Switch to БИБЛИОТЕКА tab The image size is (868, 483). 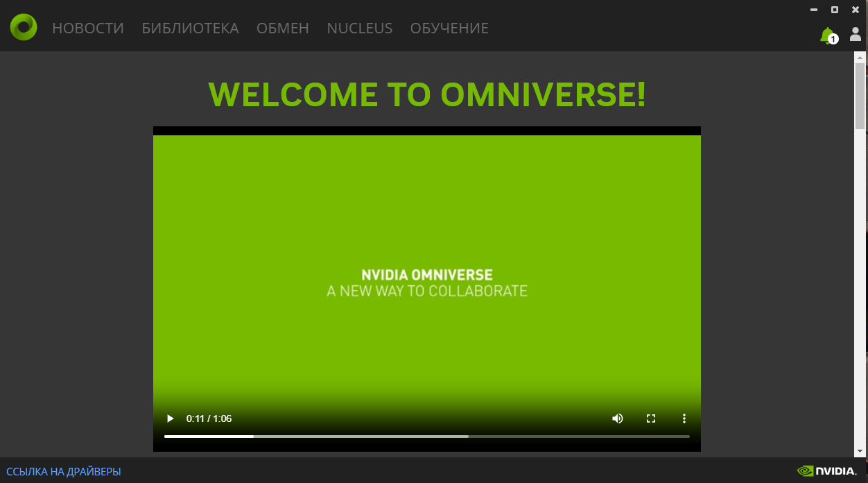coord(191,28)
